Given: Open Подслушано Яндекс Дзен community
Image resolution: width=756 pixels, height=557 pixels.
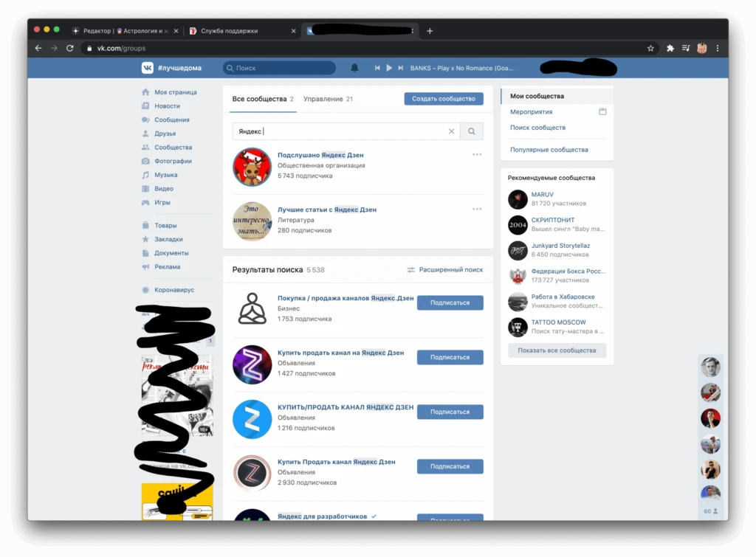Looking at the screenshot, I should point(320,155).
